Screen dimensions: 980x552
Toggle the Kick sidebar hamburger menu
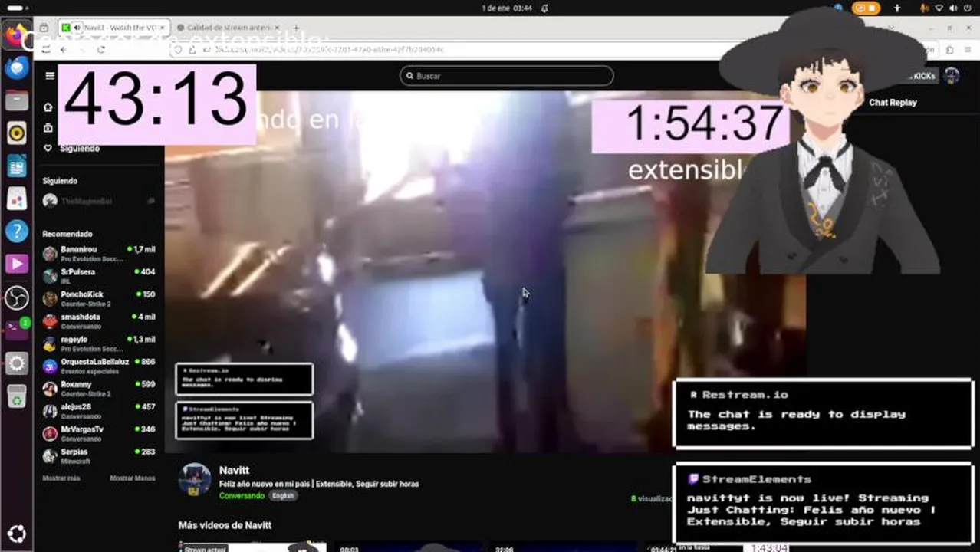pos(50,76)
